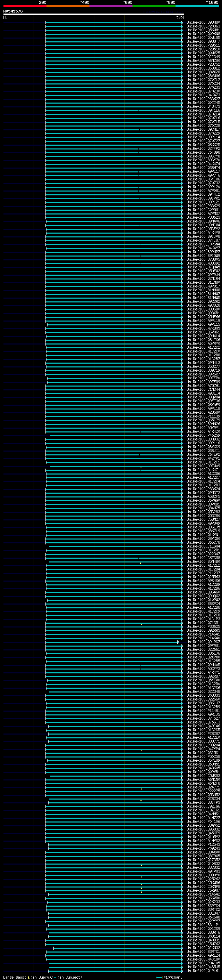Select the UniRef100_B3RTC2 label
This screenshot has width=222, height=980.
(x=203, y=909)
